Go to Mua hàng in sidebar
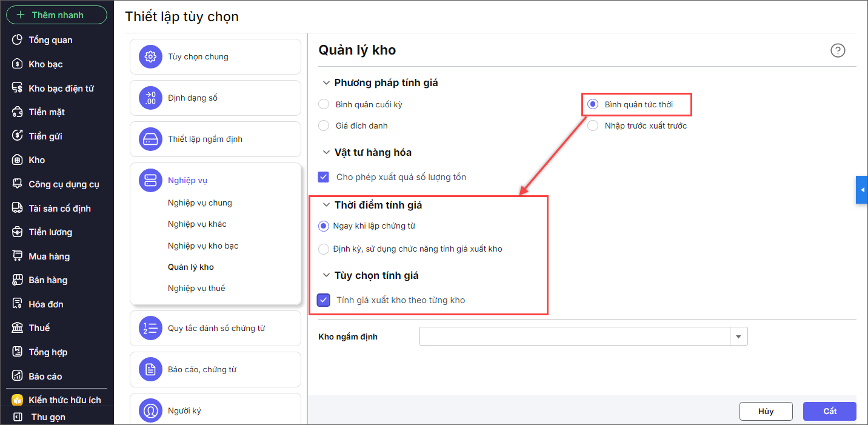The width and height of the screenshot is (868, 425). pyautogui.click(x=49, y=256)
